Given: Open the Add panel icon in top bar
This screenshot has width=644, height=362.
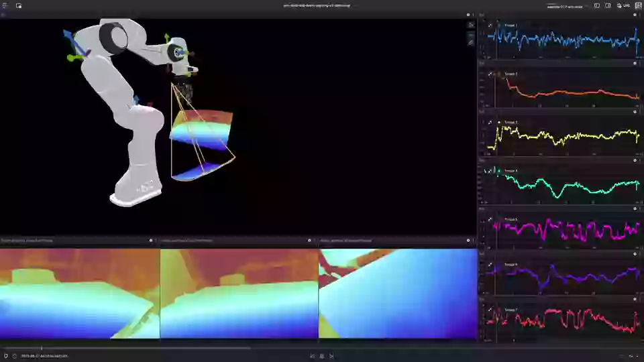Looking at the screenshot, I should tap(18, 5).
